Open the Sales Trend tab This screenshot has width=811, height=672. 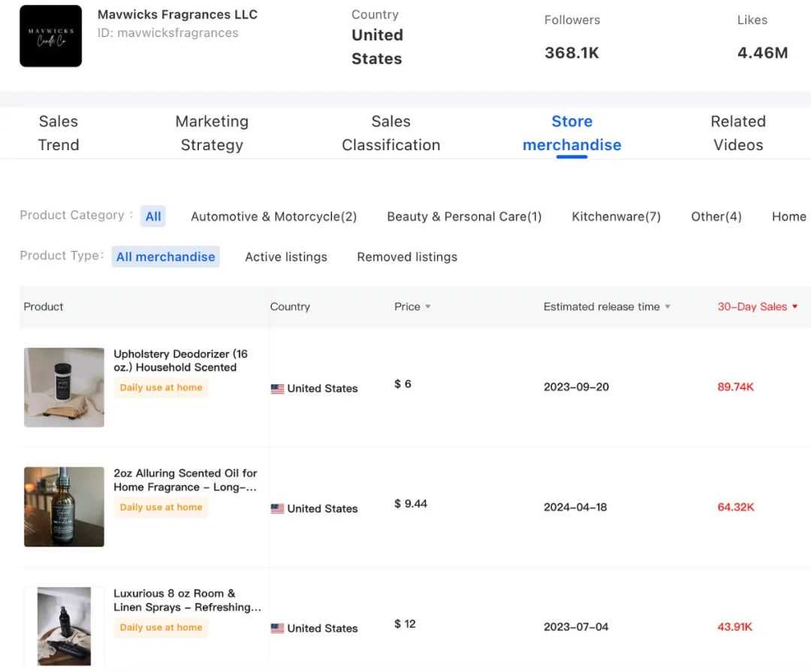pos(59,133)
